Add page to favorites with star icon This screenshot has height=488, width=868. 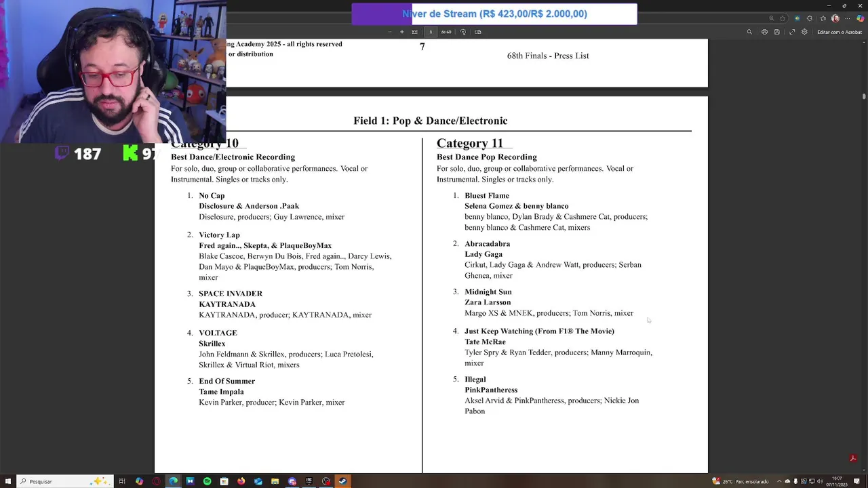pos(783,18)
